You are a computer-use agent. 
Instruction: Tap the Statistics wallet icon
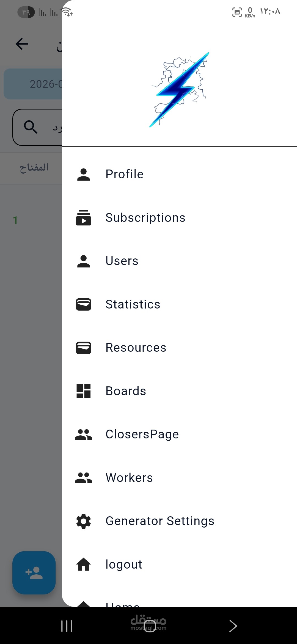pyautogui.click(x=83, y=304)
